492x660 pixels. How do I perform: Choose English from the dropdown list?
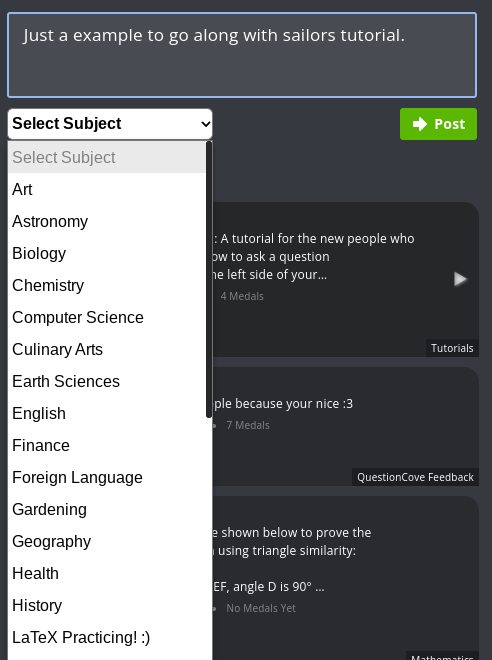pos(106,413)
